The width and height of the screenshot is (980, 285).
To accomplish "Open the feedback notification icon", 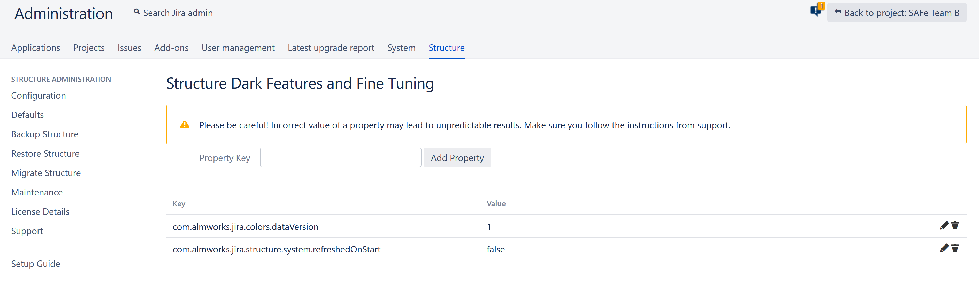I will (x=816, y=11).
